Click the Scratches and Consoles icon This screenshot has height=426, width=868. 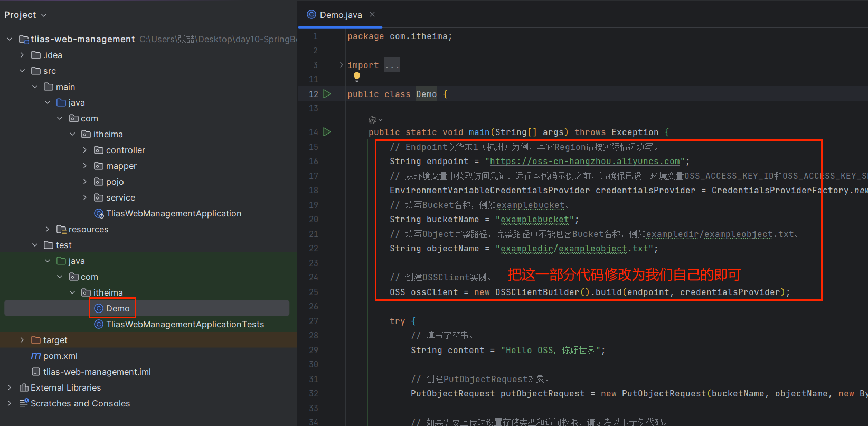(24, 403)
